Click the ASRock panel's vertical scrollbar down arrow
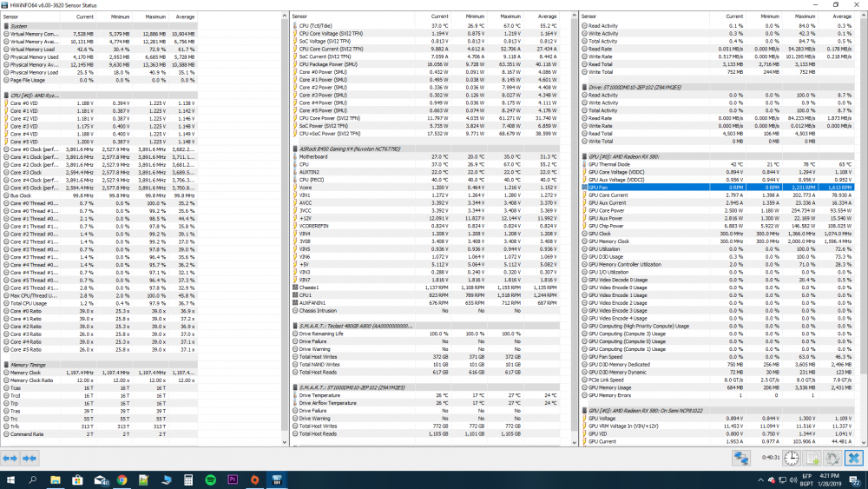This screenshot has width=868, height=489. coord(574,442)
